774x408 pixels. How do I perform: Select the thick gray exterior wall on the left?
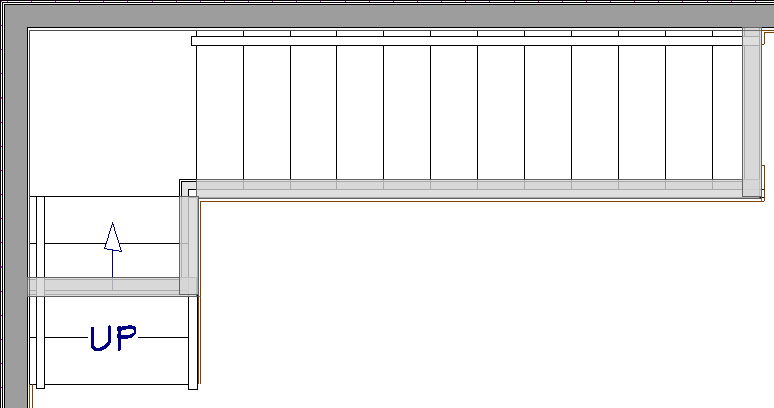coord(15,207)
